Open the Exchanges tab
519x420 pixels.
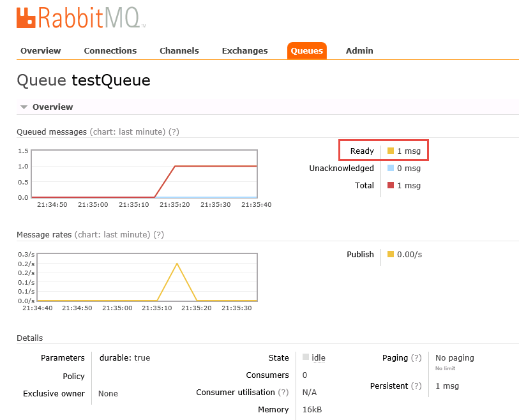(x=244, y=51)
